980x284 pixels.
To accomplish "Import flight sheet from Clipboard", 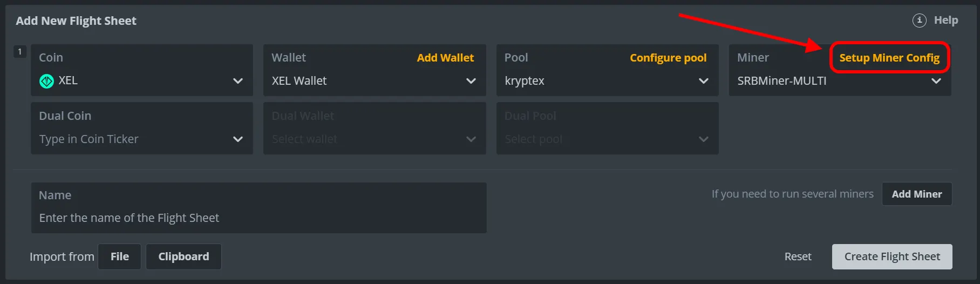I will [183, 256].
